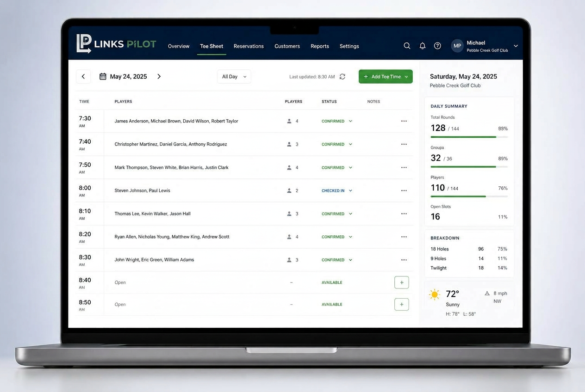Viewport: 585px width, 392px height.
Task: Open the Reports tab
Action: [320, 46]
